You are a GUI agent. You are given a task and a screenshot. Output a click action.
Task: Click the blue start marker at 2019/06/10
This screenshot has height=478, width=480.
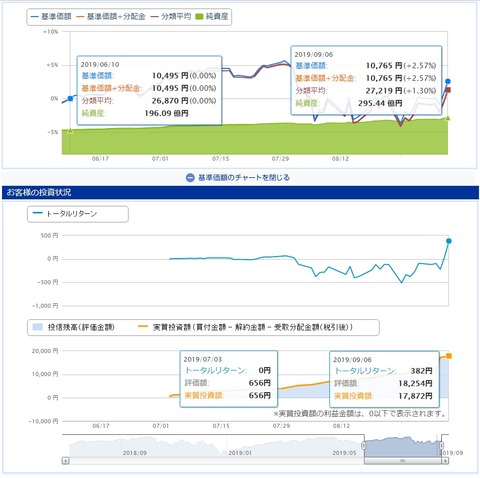tap(70, 98)
